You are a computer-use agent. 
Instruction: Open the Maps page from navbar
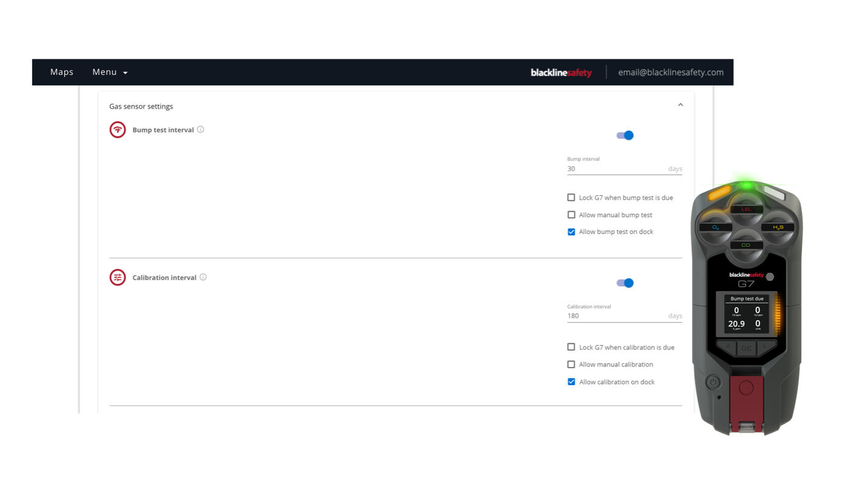(62, 72)
